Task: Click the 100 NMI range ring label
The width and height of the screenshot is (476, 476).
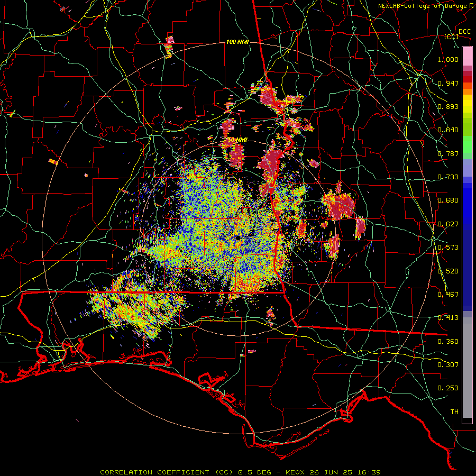Action: [x=237, y=42]
